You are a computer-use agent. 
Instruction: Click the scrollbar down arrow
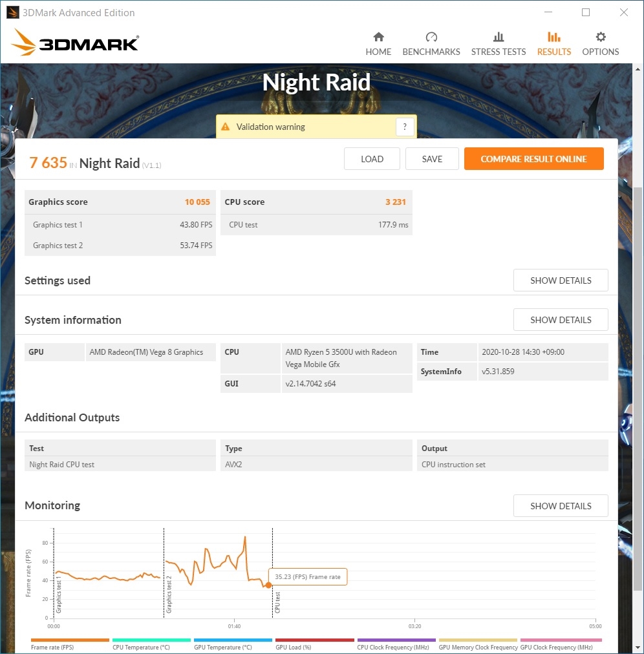click(x=638, y=648)
